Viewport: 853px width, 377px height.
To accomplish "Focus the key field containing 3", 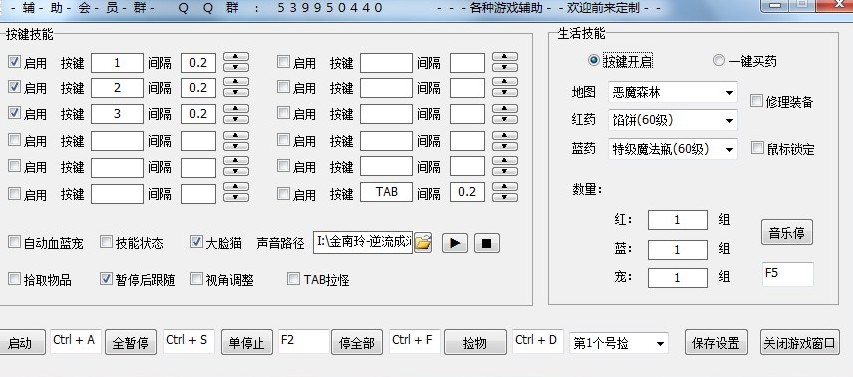I will click(x=118, y=114).
